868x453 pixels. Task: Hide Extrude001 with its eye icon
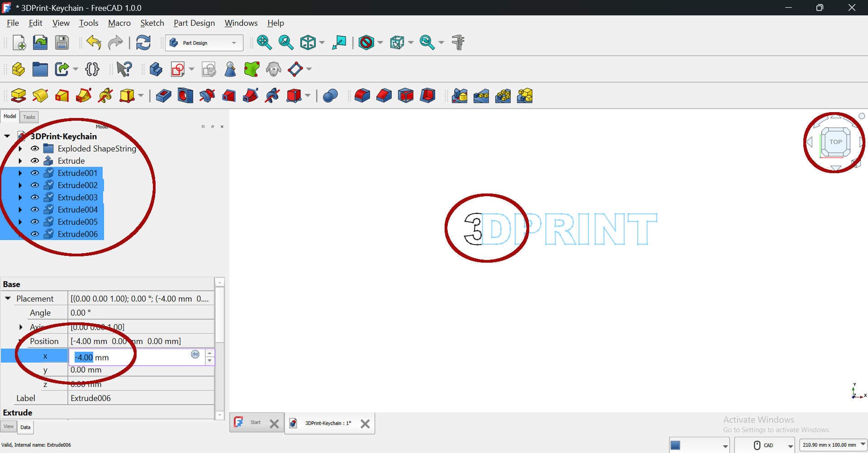35,173
